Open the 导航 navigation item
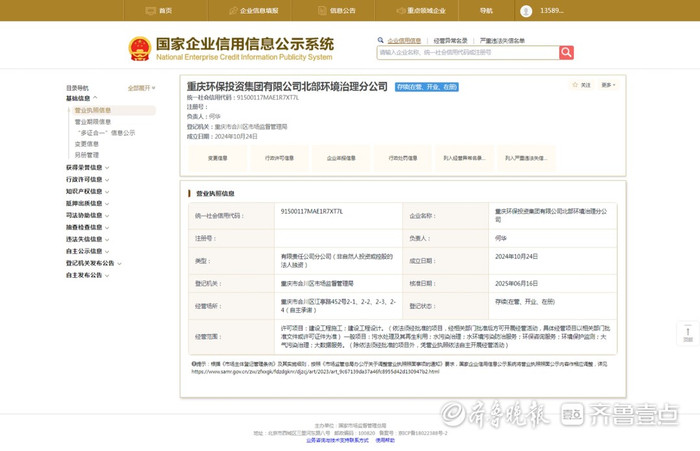The height and width of the screenshot is (451, 700). tap(486, 11)
